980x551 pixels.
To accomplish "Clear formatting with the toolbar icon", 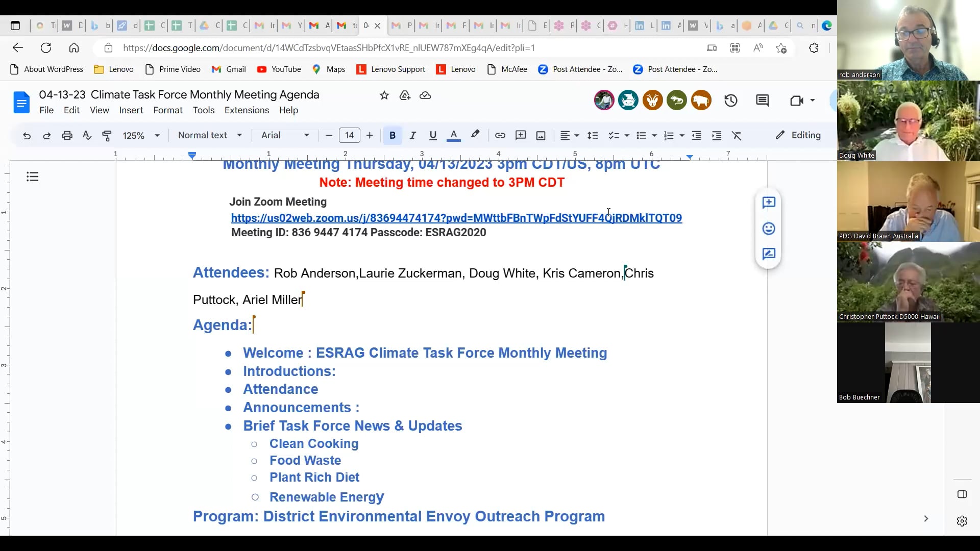I will pyautogui.click(x=737, y=135).
